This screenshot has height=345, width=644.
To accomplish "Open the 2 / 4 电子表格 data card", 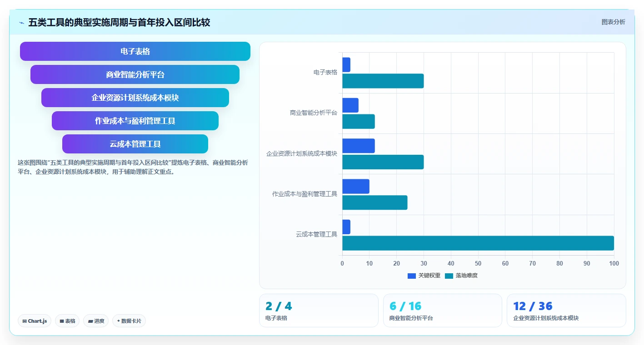I will (319, 310).
